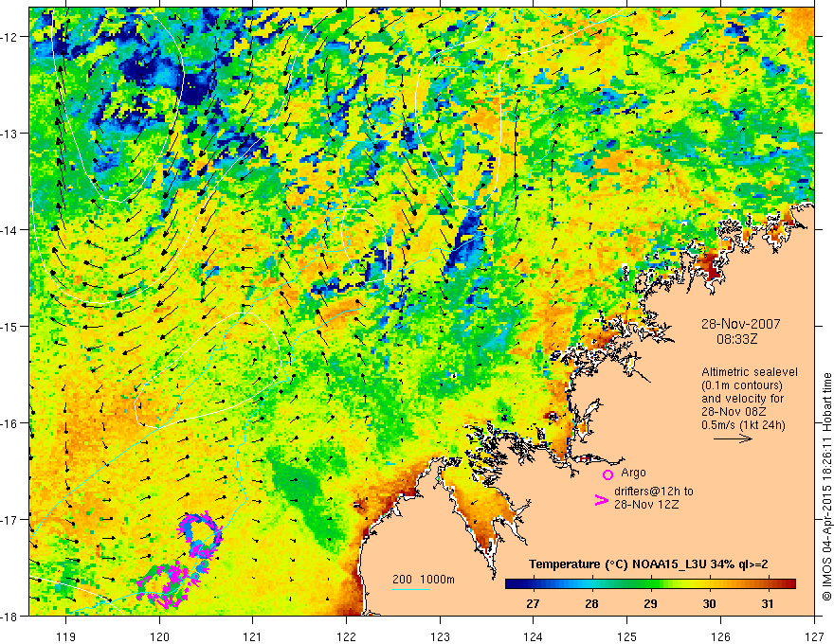The height and width of the screenshot is (644, 834).
Task: Click the velocity scale arrow in legend
Action: (733, 438)
